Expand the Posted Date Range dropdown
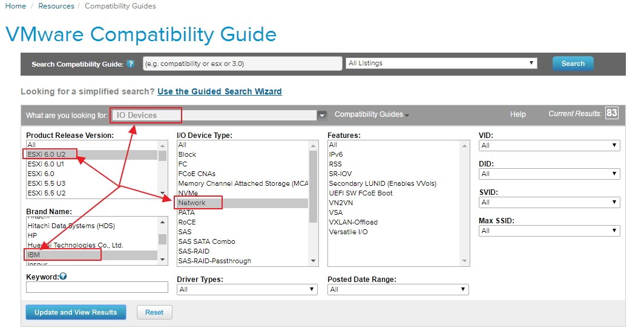Image resolution: width=644 pixels, height=331 pixels. (x=398, y=290)
